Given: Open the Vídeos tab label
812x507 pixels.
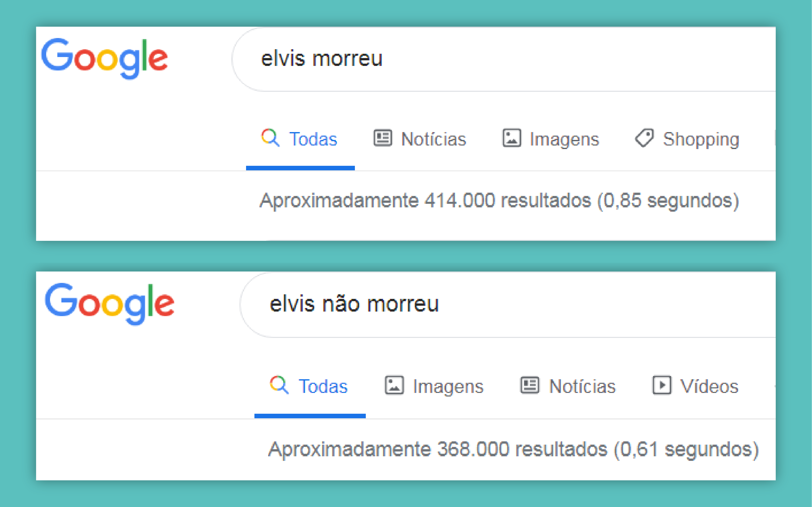Looking at the screenshot, I should (x=709, y=386).
